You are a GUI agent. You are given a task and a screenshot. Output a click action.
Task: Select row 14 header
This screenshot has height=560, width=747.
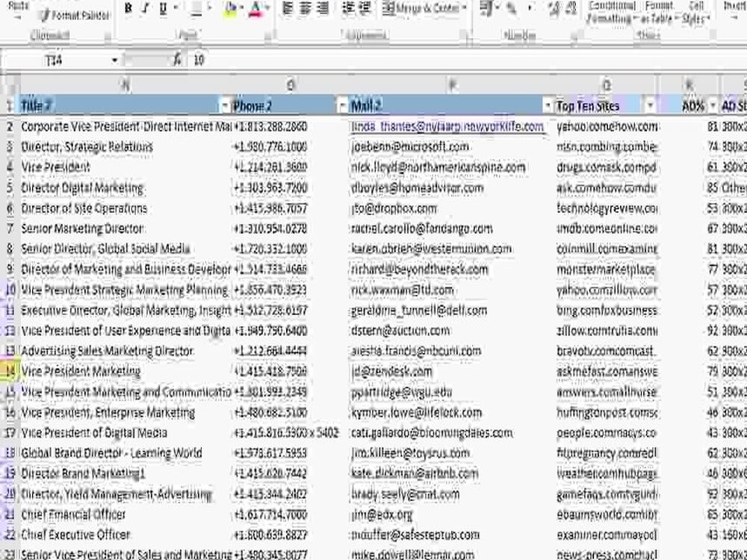(10, 371)
